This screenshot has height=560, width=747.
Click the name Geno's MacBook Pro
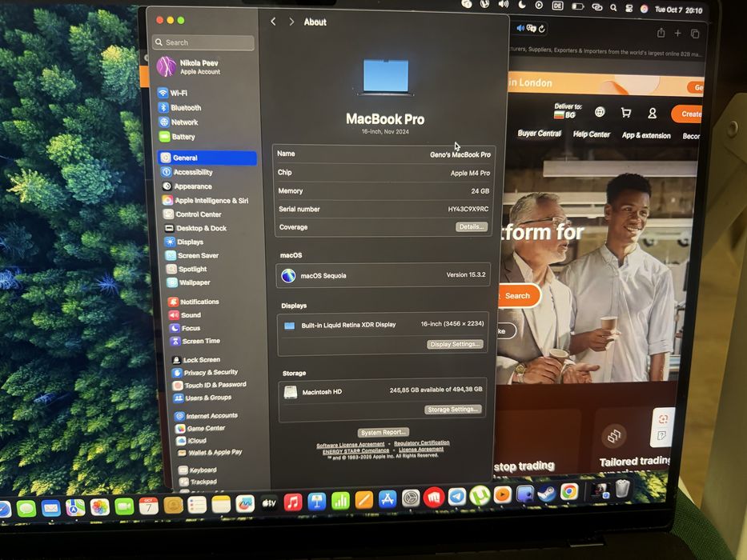tap(460, 154)
